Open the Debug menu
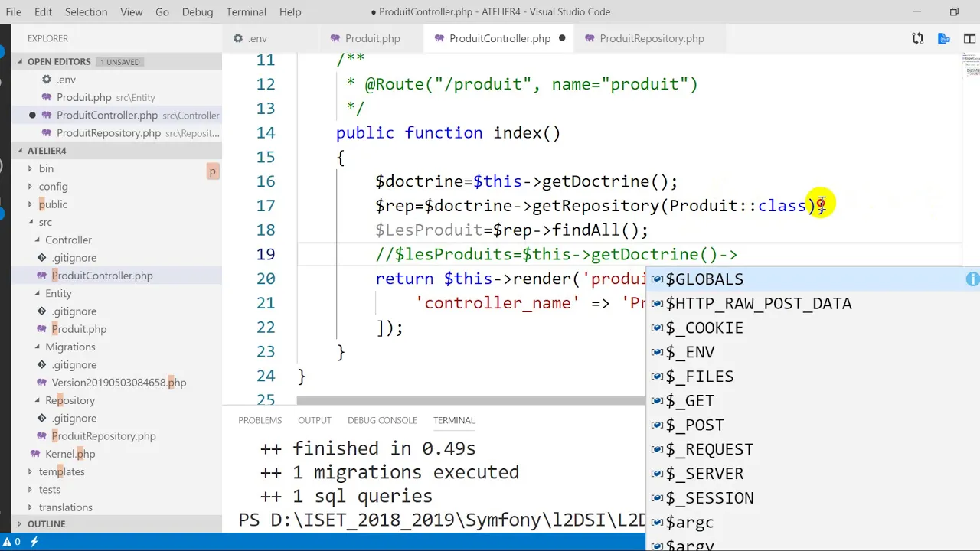 198,11
